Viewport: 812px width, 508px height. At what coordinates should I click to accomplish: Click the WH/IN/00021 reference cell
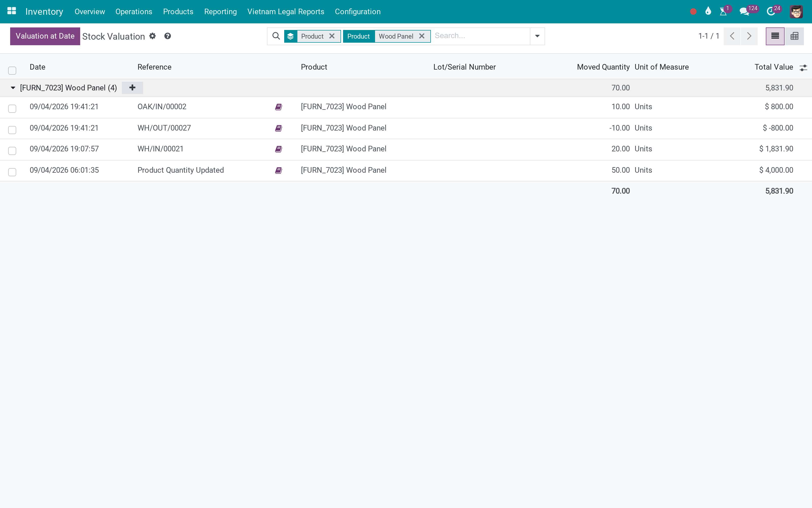click(x=160, y=149)
